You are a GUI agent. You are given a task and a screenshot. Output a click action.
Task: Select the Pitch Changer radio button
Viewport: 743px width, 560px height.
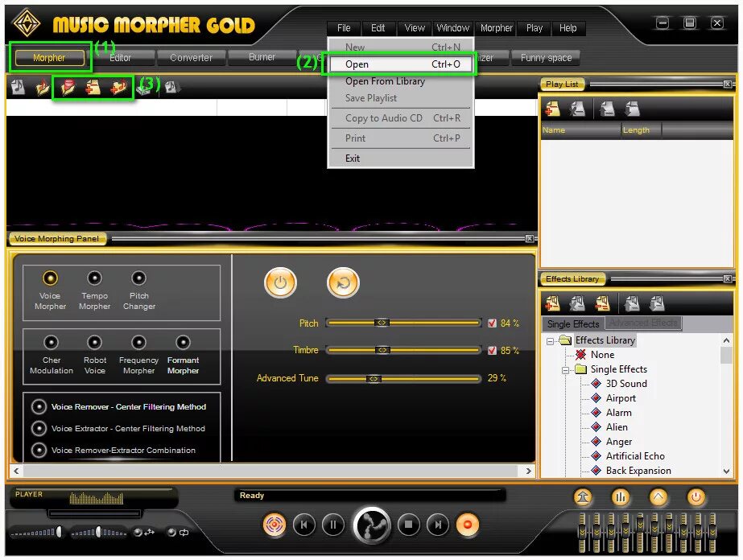click(x=138, y=278)
